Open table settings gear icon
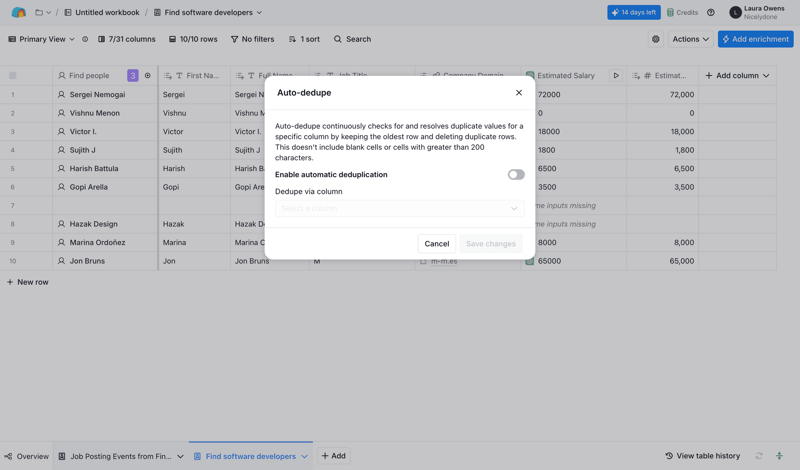Viewport: 800px width, 470px height. click(656, 39)
